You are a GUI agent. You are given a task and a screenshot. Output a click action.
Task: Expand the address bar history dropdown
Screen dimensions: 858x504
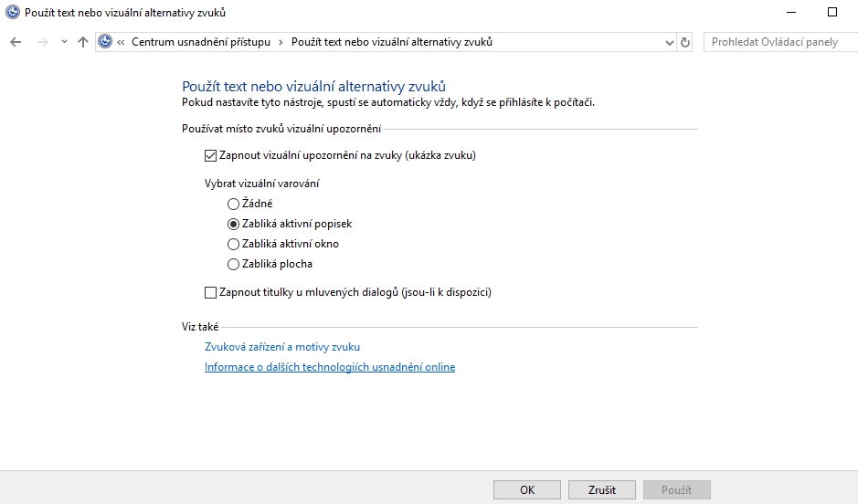[669, 43]
